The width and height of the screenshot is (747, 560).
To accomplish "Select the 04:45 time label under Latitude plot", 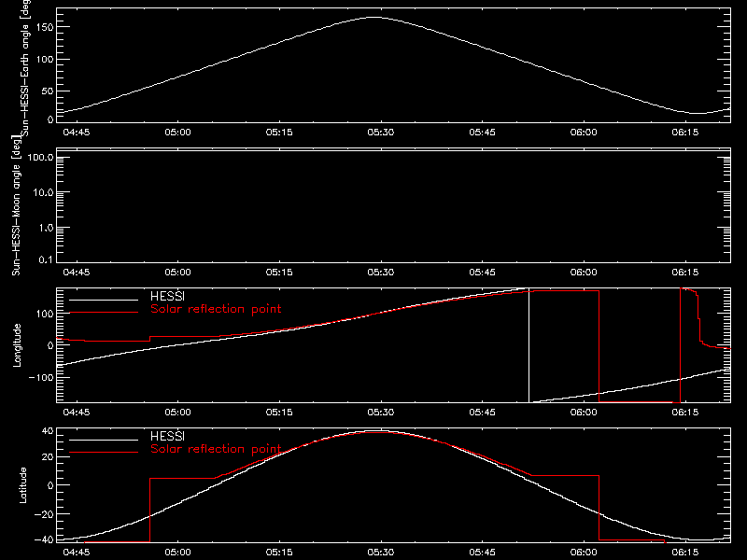I will [77, 553].
